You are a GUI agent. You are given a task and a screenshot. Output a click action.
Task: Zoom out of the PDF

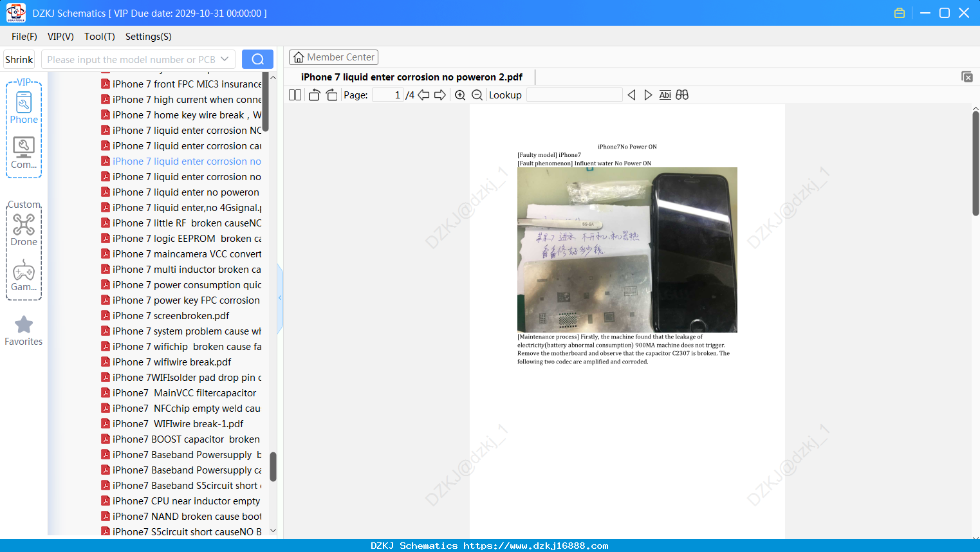(x=477, y=95)
